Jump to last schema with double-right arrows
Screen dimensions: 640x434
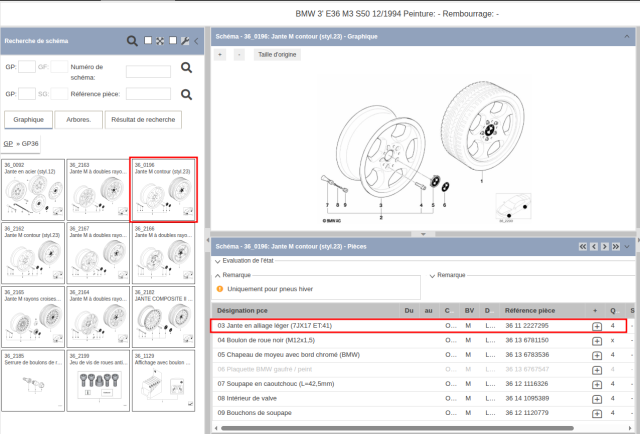[x=616, y=247]
